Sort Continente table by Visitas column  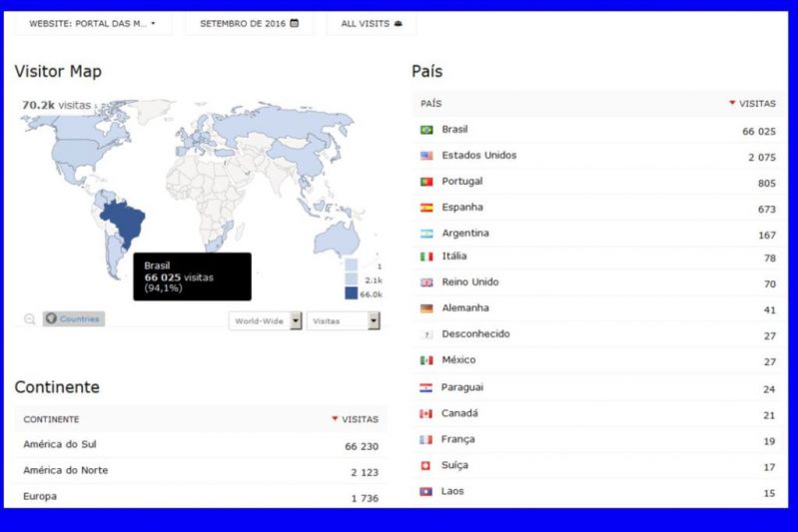pos(359,419)
